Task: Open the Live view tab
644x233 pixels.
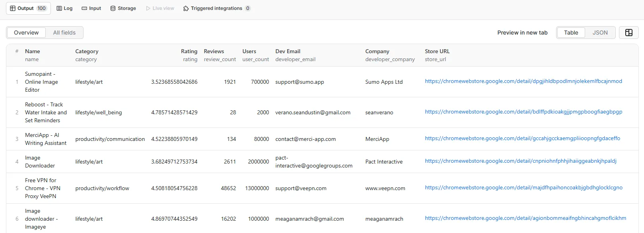Action: point(160,8)
